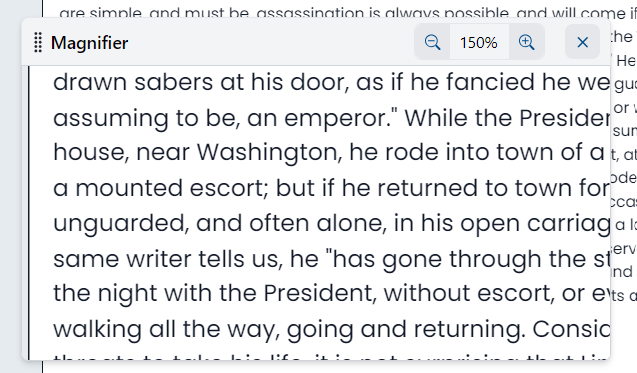Image resolution: width=637 pixels, height=373 pixels.
Task: Click the Magnifier drag handle grip
Action: (x=38, y=42)
